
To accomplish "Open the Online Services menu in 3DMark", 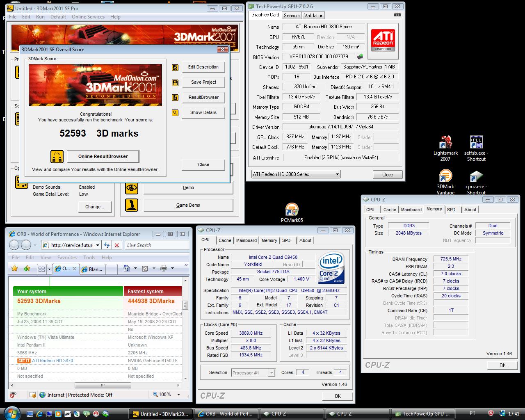I will tap(88, 17).
